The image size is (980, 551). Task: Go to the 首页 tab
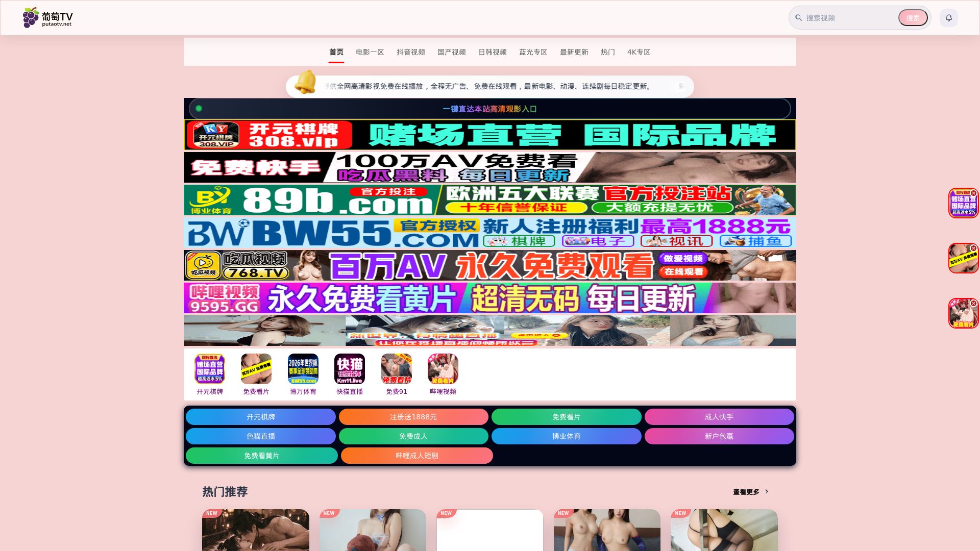[336, 52]
